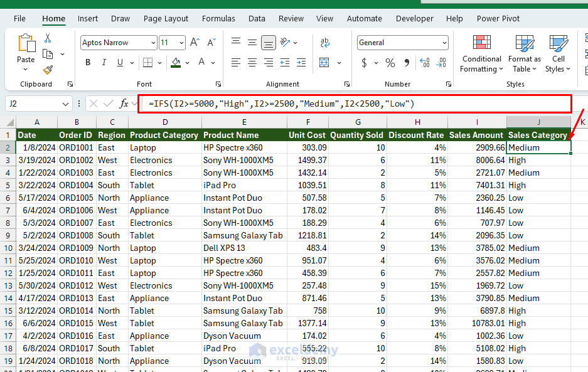Toggle Wrap Text icon

click(325, 43)
